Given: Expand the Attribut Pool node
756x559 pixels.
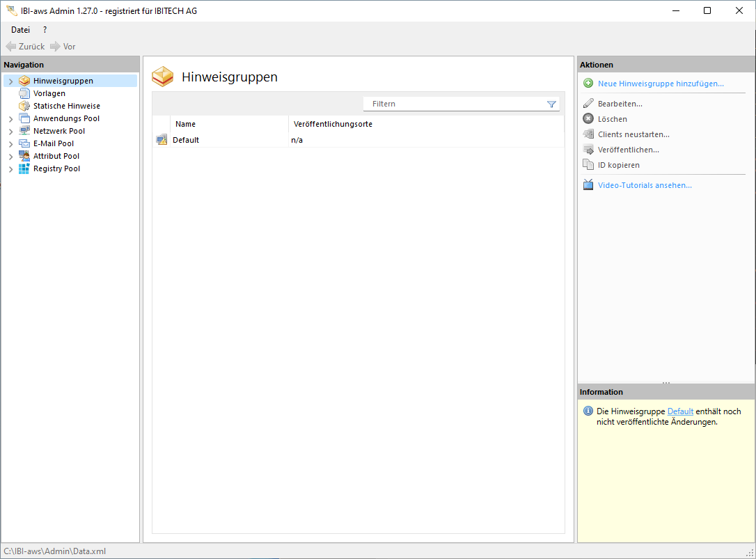Looking at the screenshot, I should point(10,157).
